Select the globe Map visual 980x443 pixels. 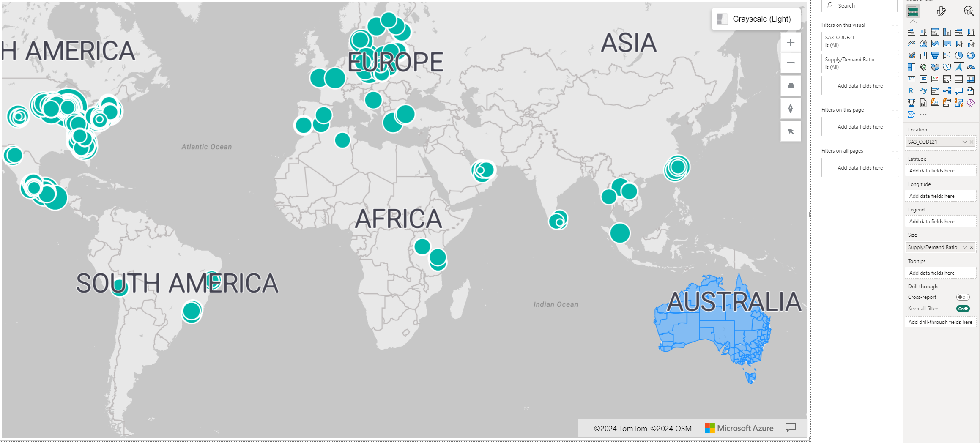point(923,67)
